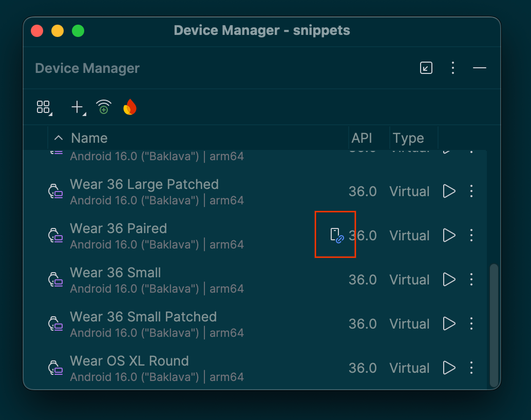Run the Wear OS XL Round device

[448, 368]
